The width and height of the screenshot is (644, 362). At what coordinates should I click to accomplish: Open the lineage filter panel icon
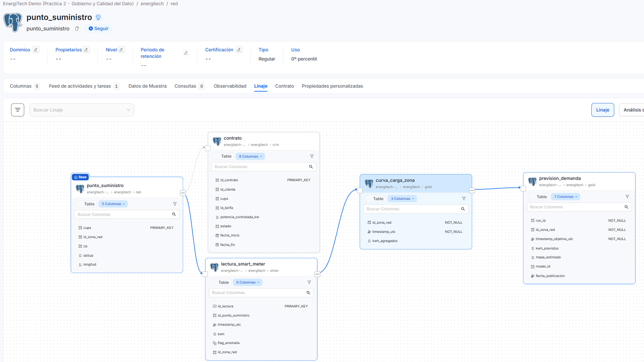pyautogui.click(x=18, y=110)
